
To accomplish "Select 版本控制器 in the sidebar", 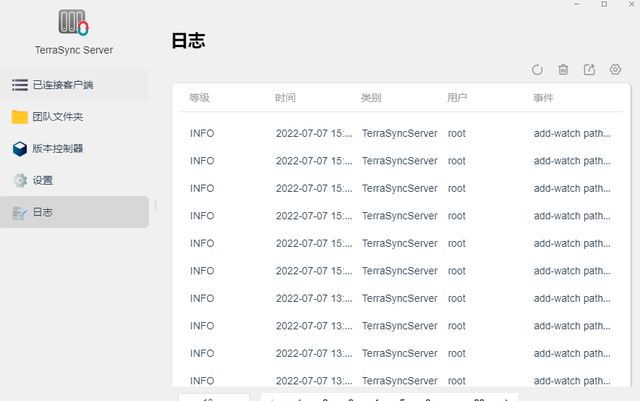I will click(x=74, y=149).
